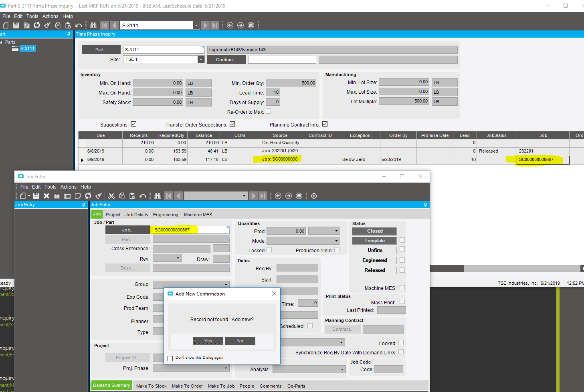Click the Forward arrow icon in Time Phase toolbar
This screenshot has height=392, width=584.
pyautogui.click(x=240, y=25)
